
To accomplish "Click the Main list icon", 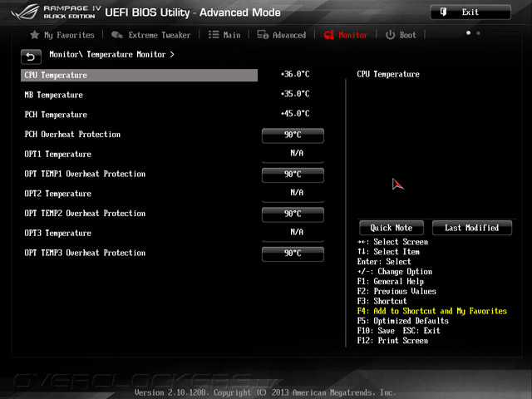I will pyautogui.click(x=214, y=35).
